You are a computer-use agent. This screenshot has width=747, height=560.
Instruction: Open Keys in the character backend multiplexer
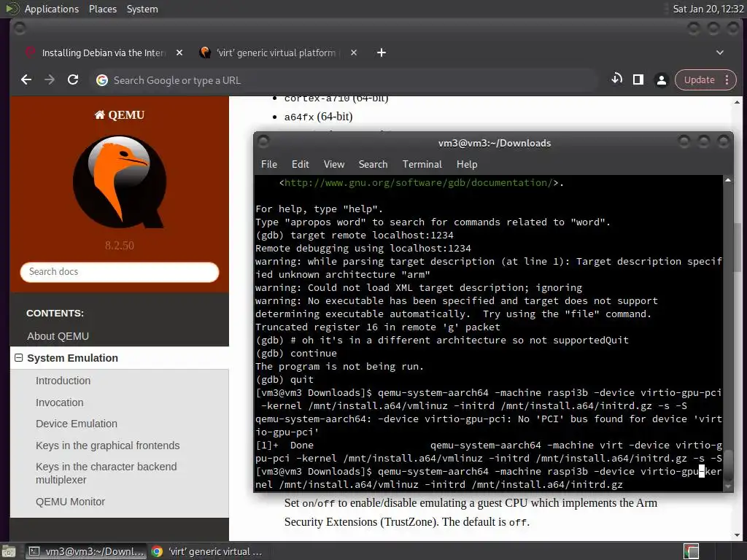pos(107,472)
